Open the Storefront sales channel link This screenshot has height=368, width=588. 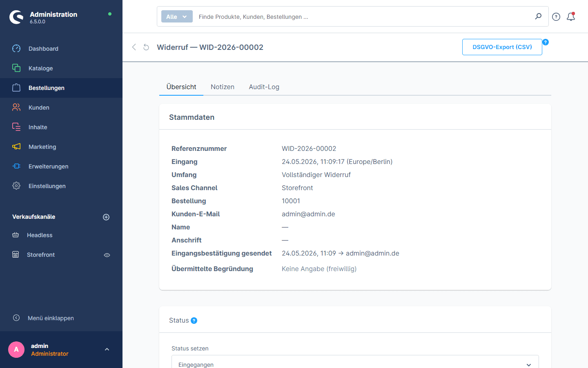click(x=41, y=255)
